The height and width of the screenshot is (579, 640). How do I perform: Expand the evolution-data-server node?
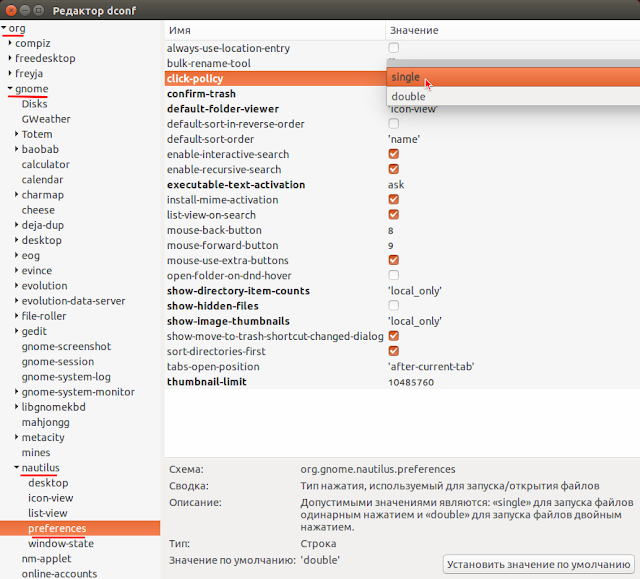click(17, 301)
